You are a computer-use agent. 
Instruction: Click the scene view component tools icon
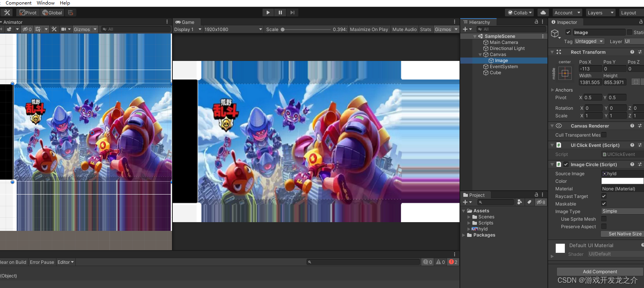54,29
